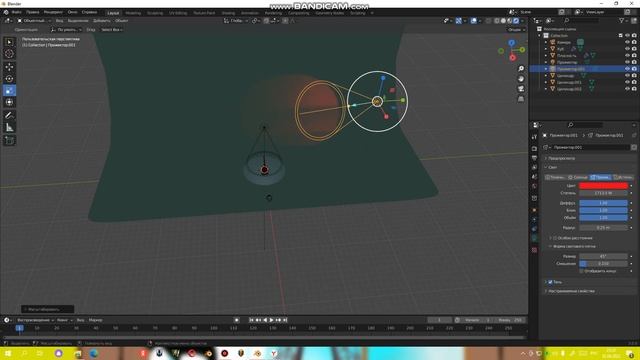Viewport: 640px width, 360px height.
Task: Click the light Radius field
Action: (603, 228)
